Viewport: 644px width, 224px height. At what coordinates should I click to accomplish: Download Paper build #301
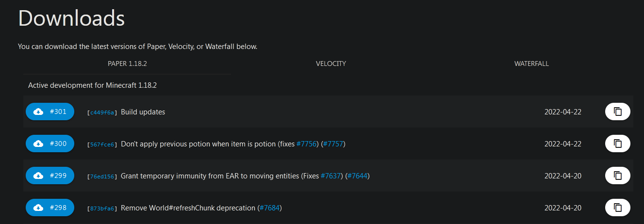pos(50,112)
